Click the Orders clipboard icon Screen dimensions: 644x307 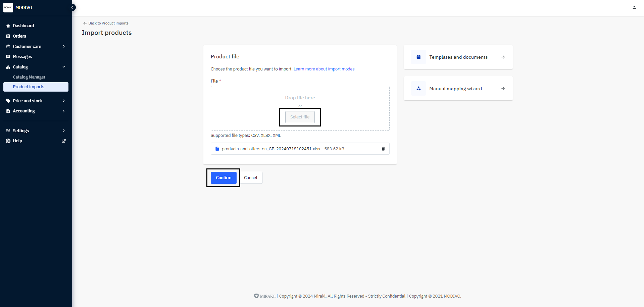pos(8,36)
